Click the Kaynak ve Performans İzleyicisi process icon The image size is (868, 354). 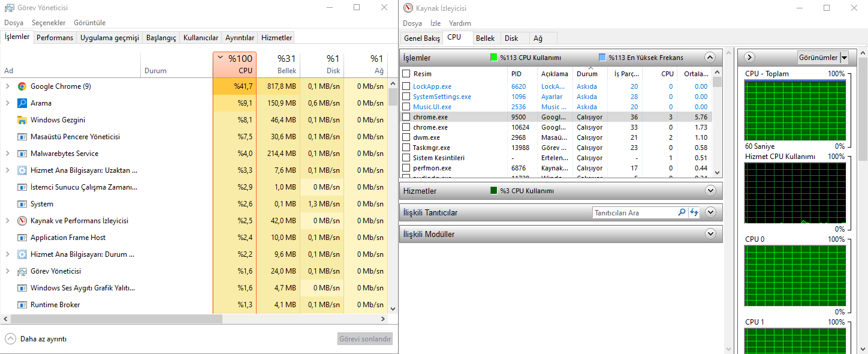tap(22, 221)
